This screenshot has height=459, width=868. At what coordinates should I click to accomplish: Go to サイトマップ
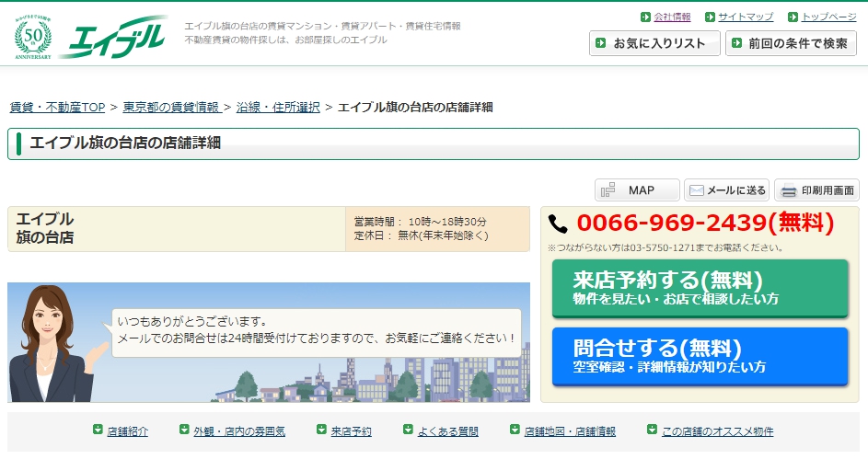(746, 17)
